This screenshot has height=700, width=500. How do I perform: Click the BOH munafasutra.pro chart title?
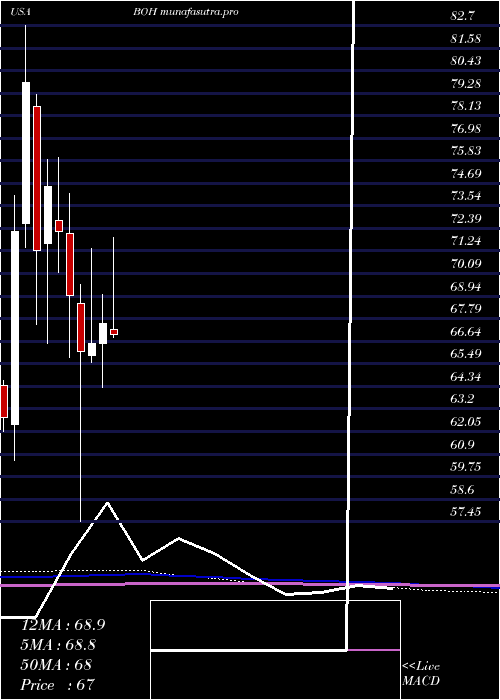pyautogui.click(x=185, y=12)
